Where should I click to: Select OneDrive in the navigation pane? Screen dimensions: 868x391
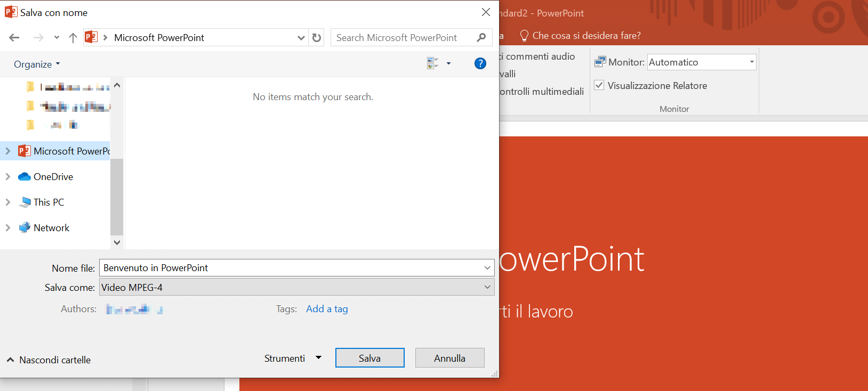pyautogui.click(x=53, y=177)
